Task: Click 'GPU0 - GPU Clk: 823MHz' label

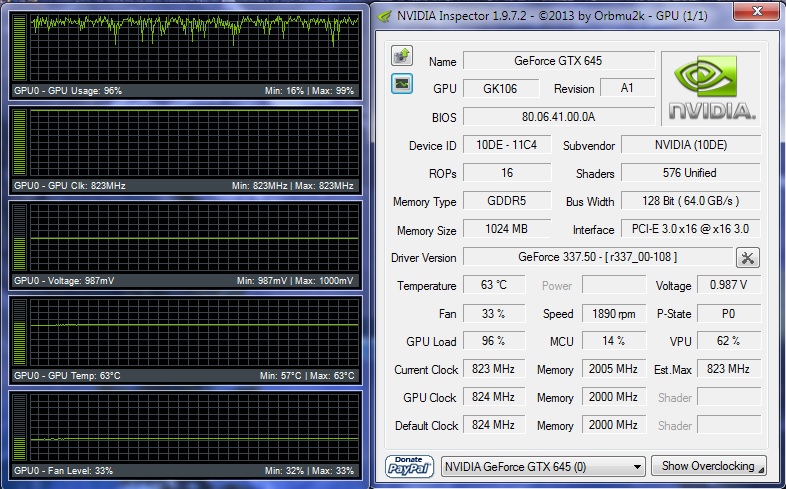Action: [70, 185]
